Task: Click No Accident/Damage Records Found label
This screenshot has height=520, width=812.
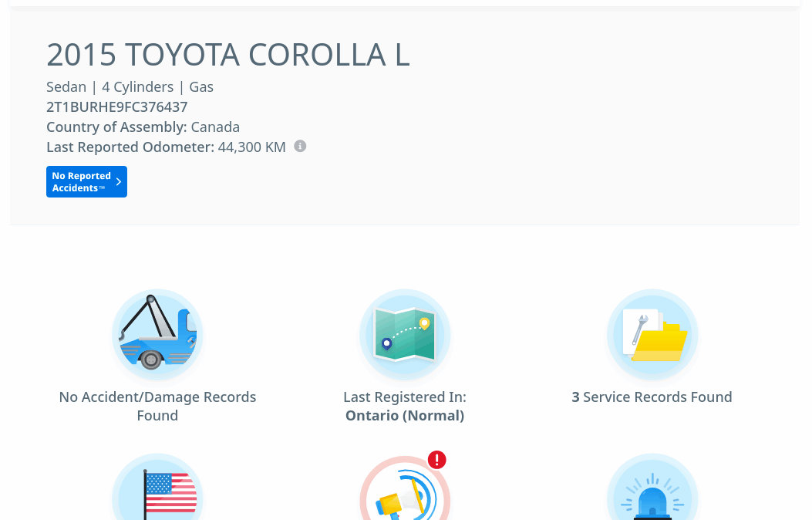Action: pyautogui.click(x=157, y=406)
